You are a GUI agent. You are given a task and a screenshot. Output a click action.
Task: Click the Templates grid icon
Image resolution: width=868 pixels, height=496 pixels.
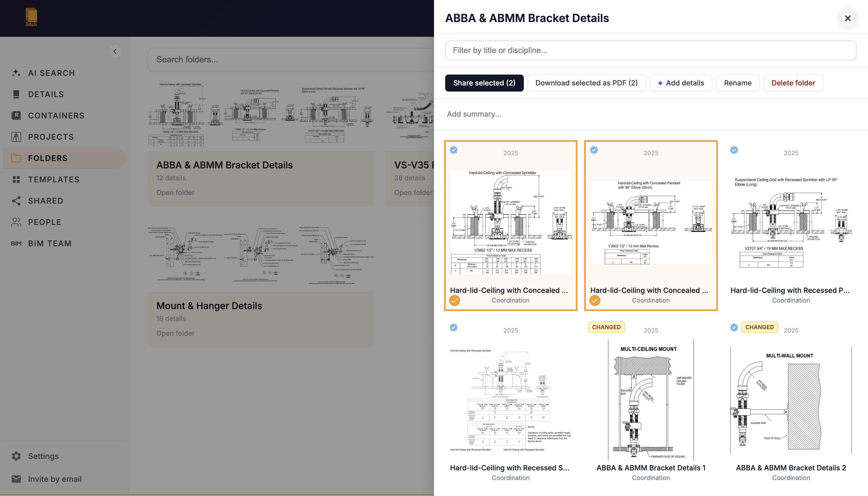[16, 179]
